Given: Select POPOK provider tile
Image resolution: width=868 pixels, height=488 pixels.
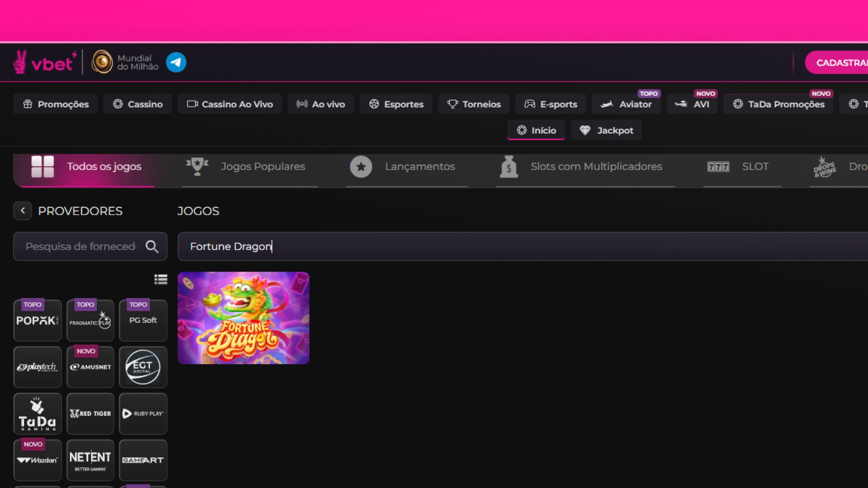Looking at the screenshot, I should click(38, 320).
